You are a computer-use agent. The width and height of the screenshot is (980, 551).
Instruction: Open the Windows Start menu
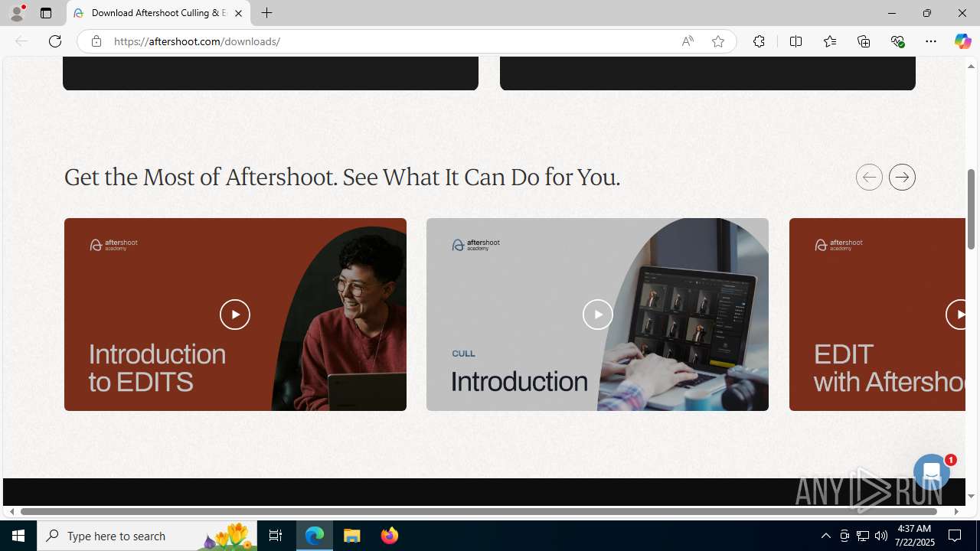(18, 536)
